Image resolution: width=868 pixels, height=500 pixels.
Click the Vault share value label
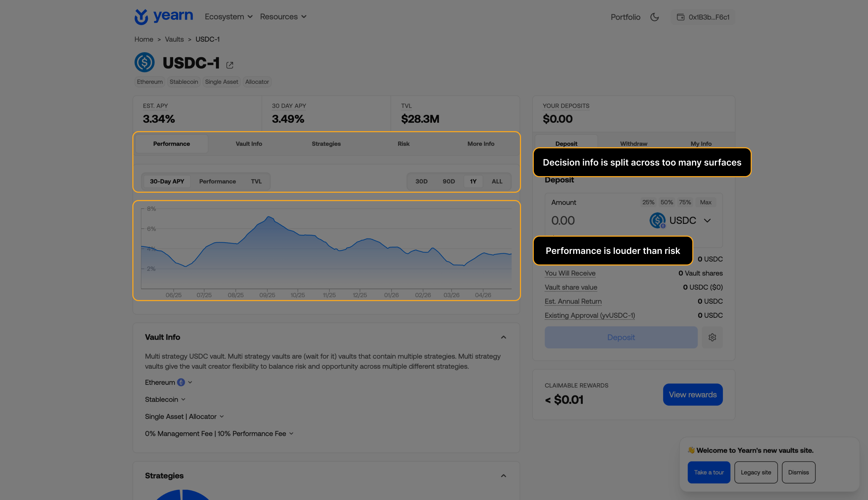pyautogui.click(x=571, y=287)
